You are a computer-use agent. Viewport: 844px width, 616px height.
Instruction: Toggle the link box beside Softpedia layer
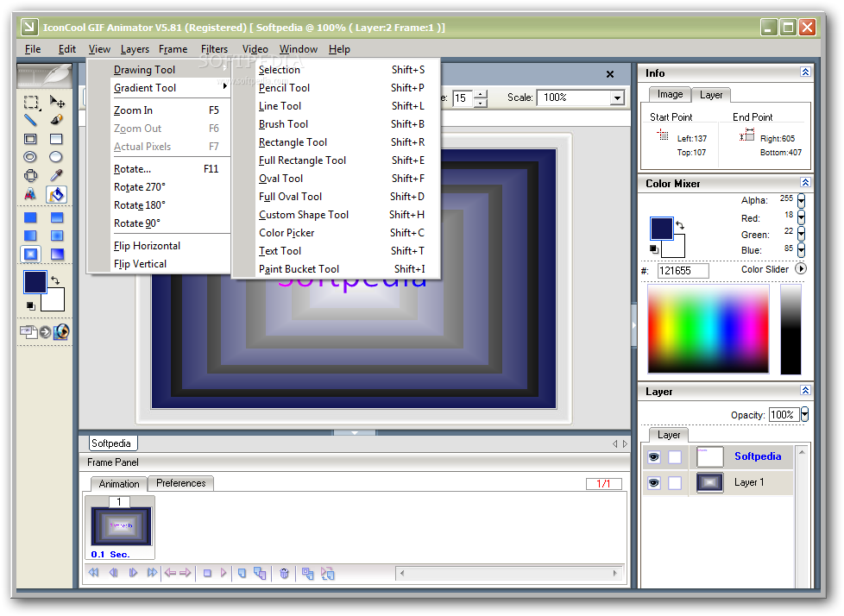pos(675,456)
